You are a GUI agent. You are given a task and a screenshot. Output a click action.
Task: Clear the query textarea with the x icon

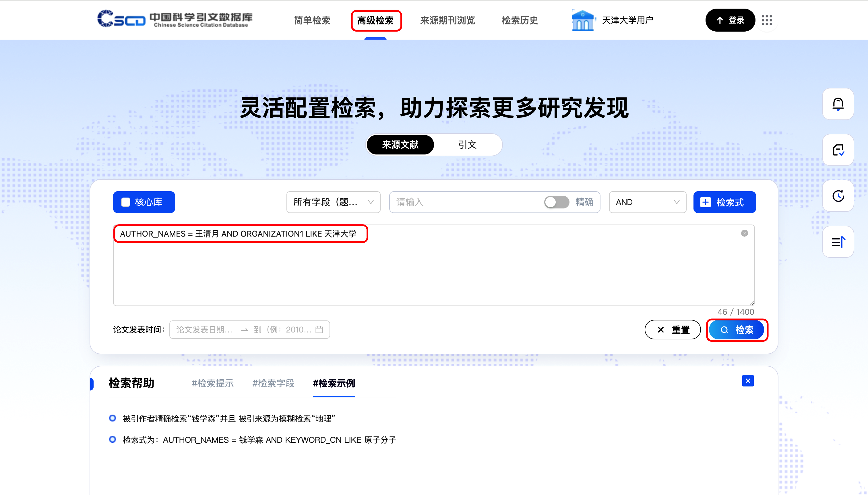coord(744,233)
